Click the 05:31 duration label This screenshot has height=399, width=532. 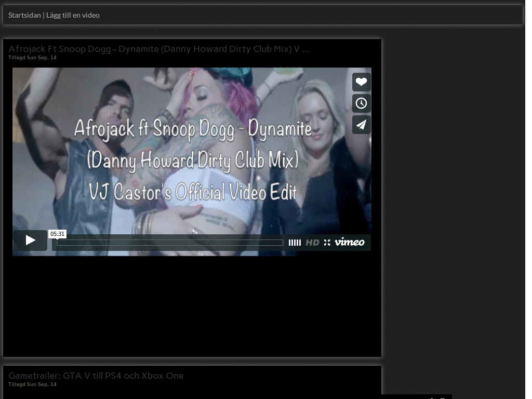click(x=57, y=234)
